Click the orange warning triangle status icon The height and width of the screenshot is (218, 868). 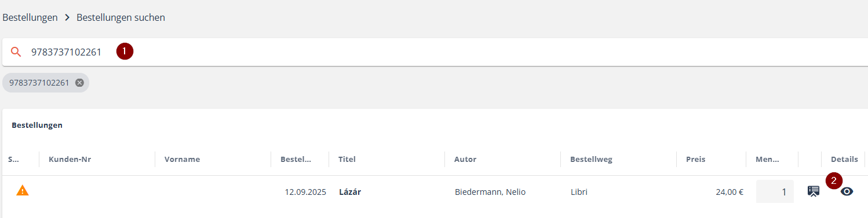coord(22,190)
